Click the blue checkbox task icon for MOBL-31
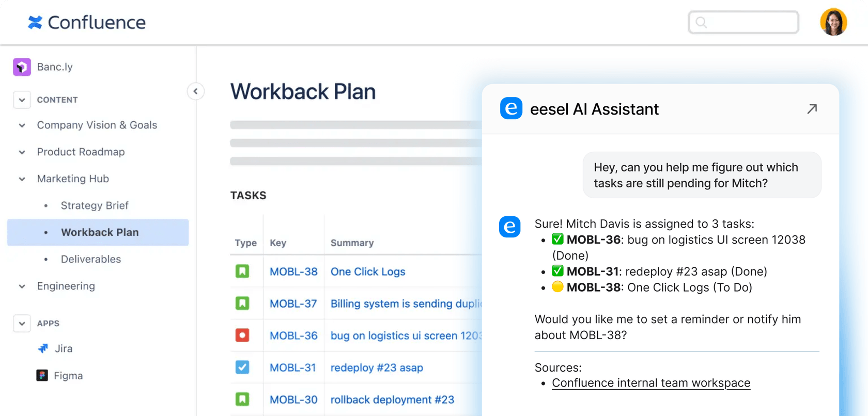868x416 pixels. point(242,367)
